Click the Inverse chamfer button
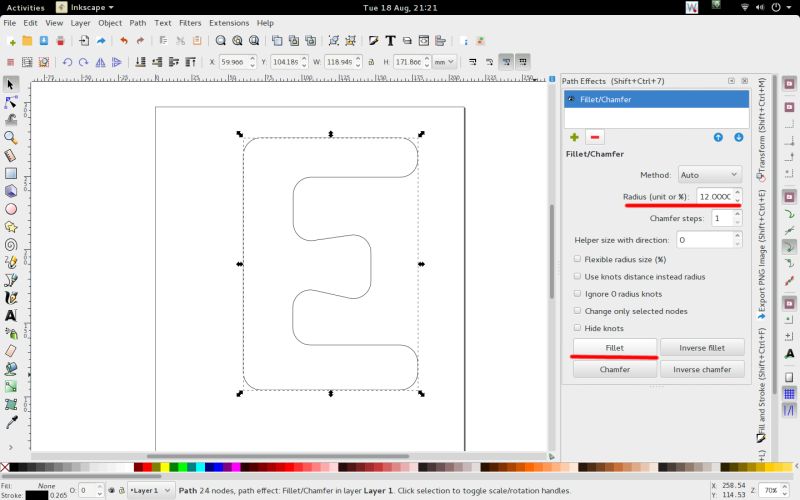Screen dimensions: 800x500 [702, 369]
